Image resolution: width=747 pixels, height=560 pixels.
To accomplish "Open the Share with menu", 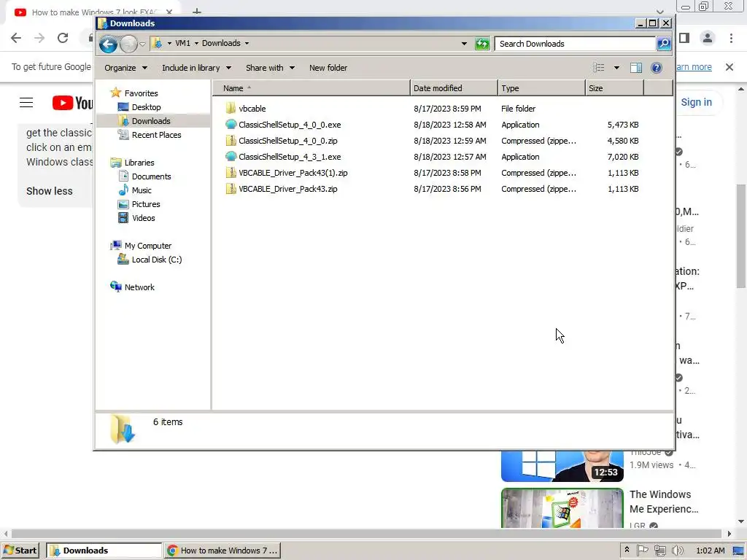I will click(x=270, y=68).
